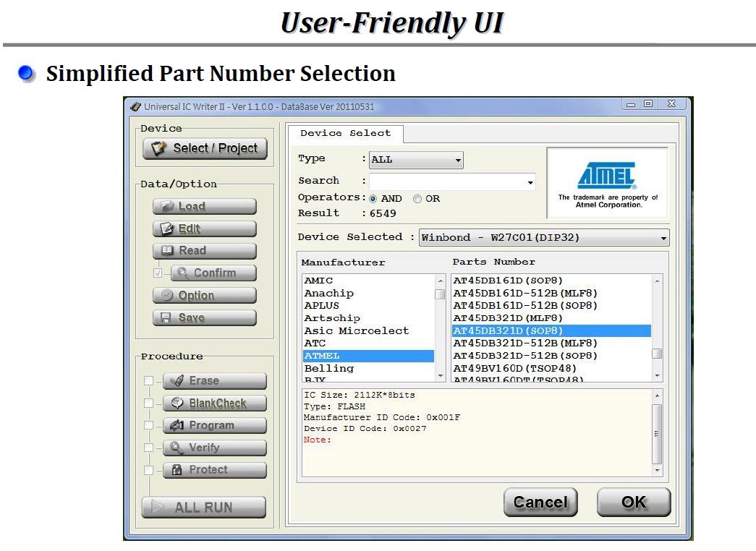The image size is (756, 551).
Task: Click the OK button
Action: 634,502
